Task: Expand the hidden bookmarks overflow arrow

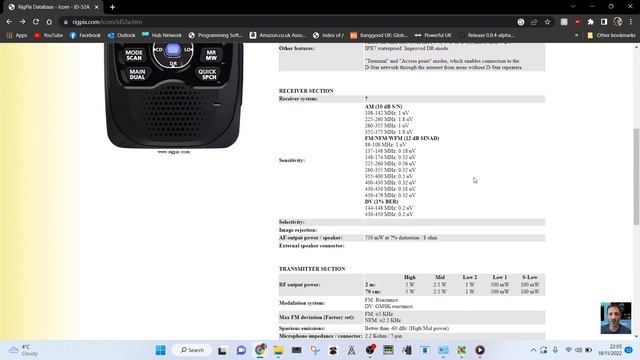Action: click(x=576, y=36)
